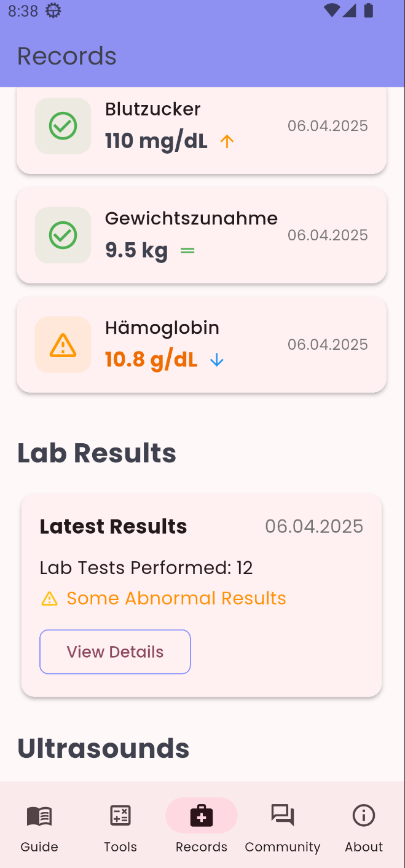Tap the Some Abnormal Results text
This screenshot has width=405, height=868.
176,599
